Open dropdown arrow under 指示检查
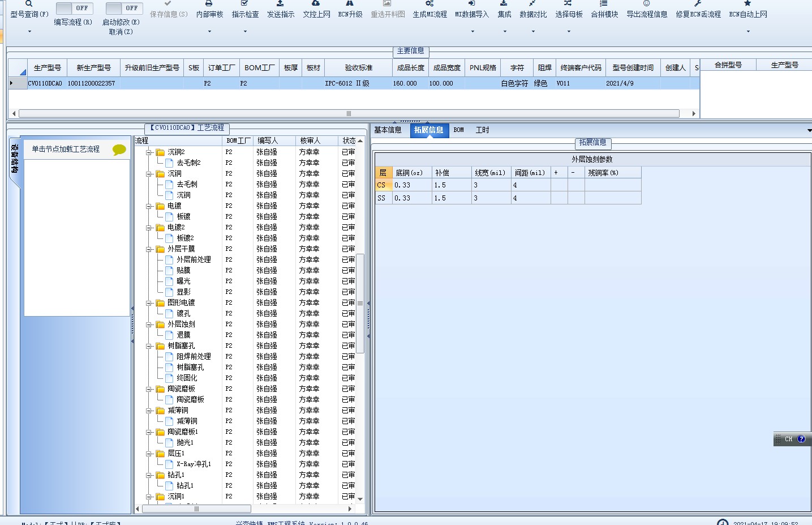Screen dimensions: 812x525 pyautogui.click(x=245, y=32)
